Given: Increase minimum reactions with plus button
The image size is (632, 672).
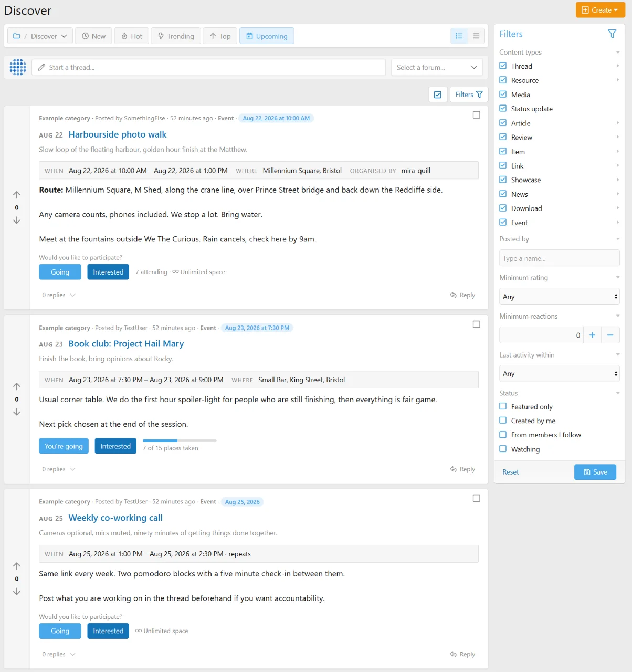Looking at the screenshot, I should (592, 335).
